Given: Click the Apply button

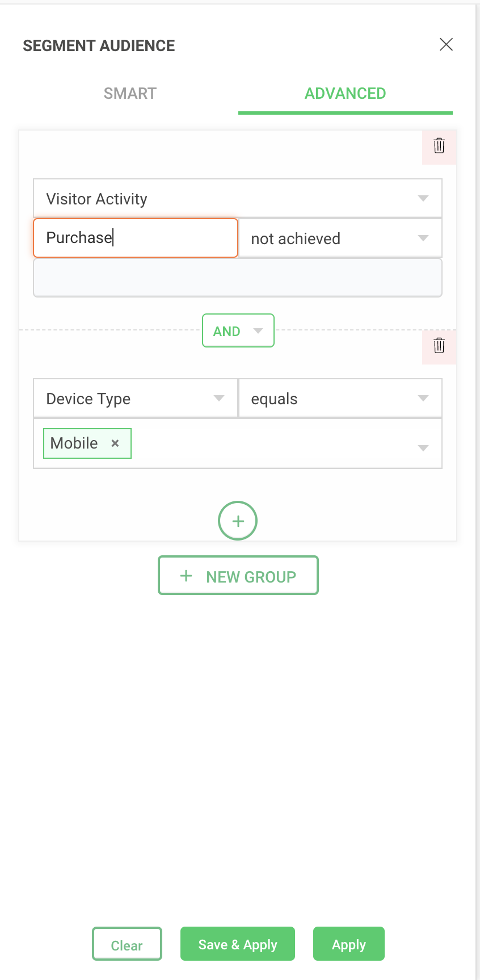Looking at the screenshot, I should pyautogui.click(x=348, y=944).
